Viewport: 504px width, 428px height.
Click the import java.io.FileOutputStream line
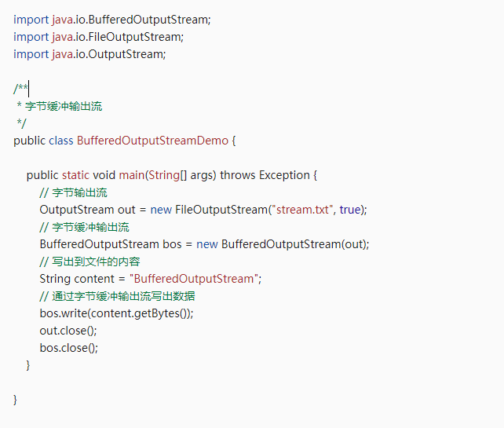(98, 37)
